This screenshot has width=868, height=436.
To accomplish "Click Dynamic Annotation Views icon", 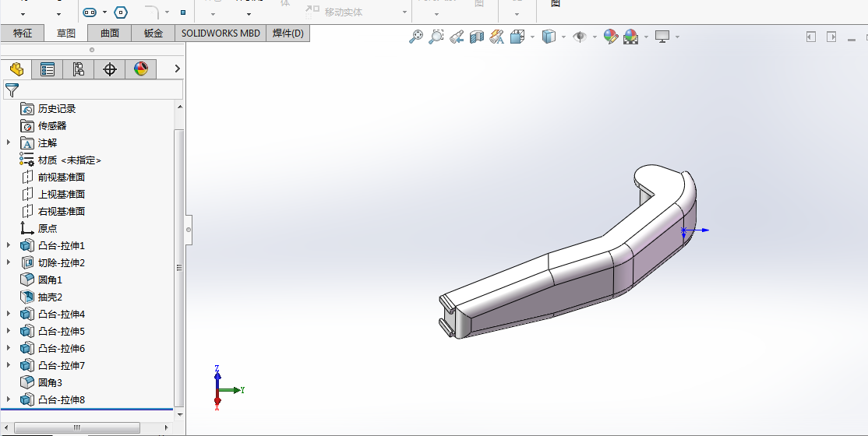I will (496, 37).
